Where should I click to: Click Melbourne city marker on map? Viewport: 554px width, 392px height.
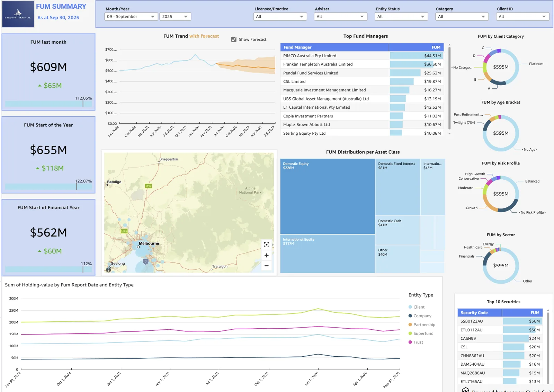click(x=138, y=247)
